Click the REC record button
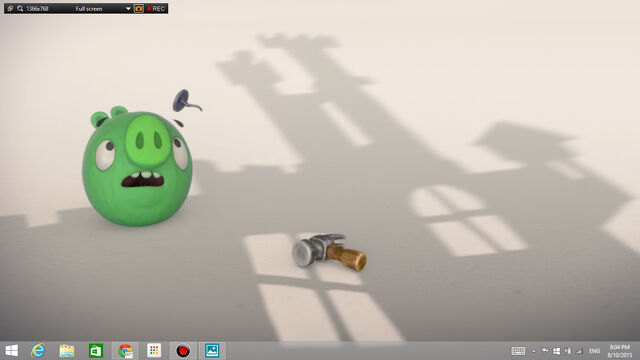640x360 pixels. [x=156, y=9]
